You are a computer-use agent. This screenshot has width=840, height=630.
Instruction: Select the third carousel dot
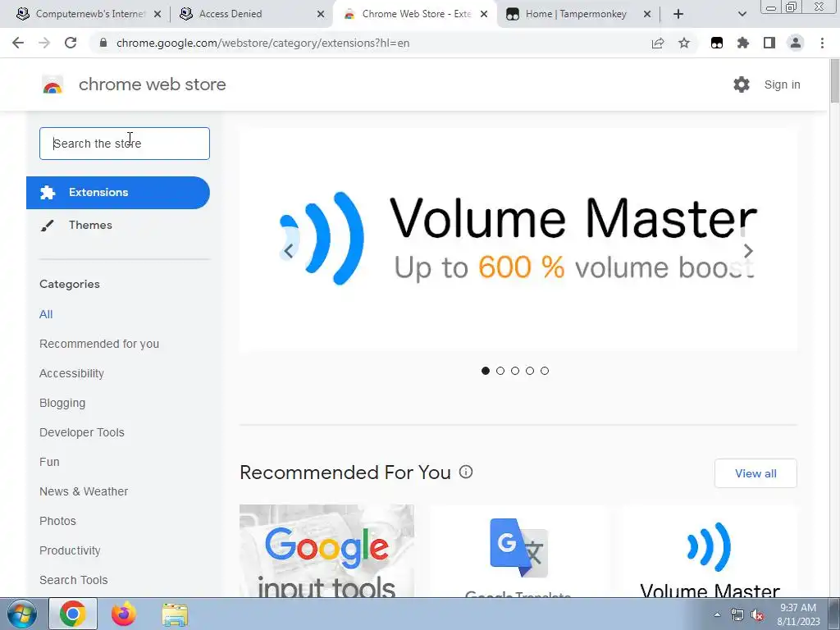click(x=515, y=371)
